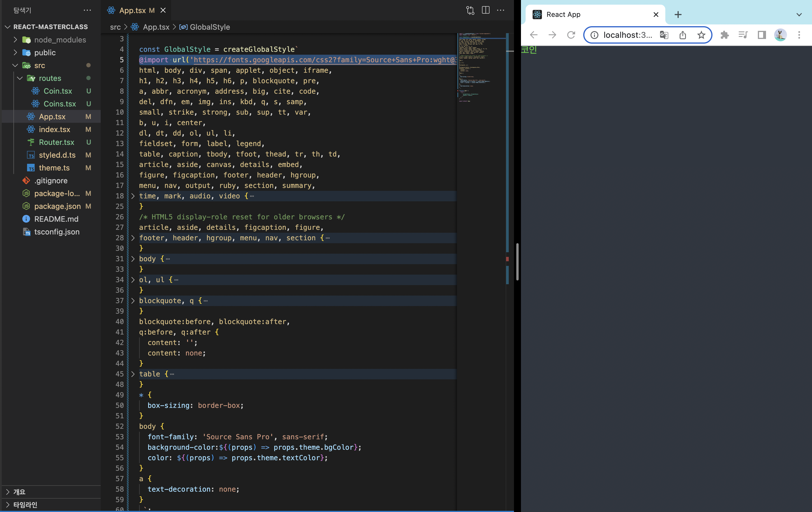Screen dimensions: 812x512
Task: Click the 코인 link in the page
Action: [x=529, y=50]
